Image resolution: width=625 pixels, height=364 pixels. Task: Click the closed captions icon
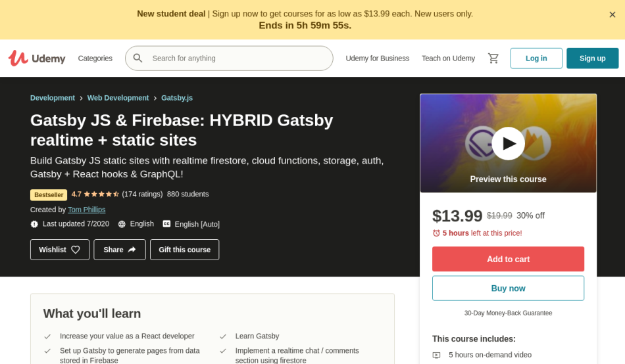pyautogui.click(x=166, y=224)
